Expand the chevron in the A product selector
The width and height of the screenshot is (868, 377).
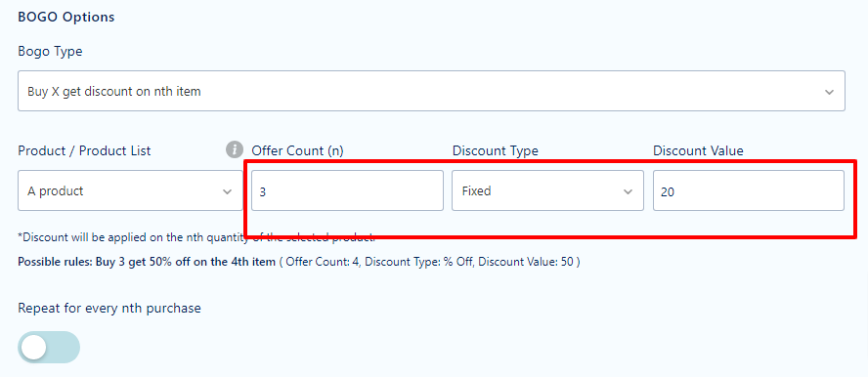point(227,191)
